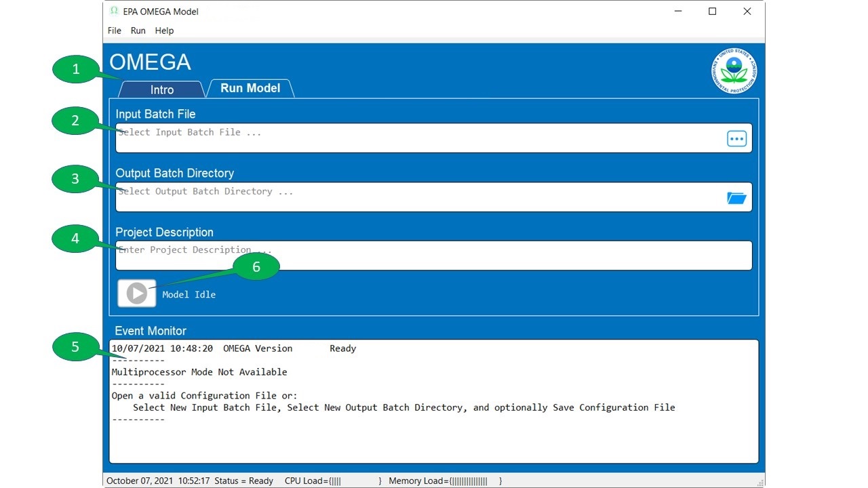Minimize the EPA OMEGA Model window

677,12
